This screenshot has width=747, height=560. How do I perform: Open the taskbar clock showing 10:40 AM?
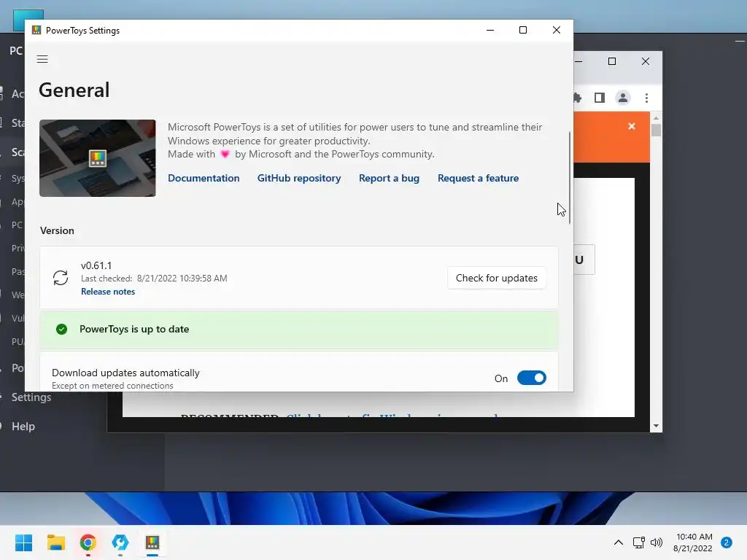(x=693, y=542)
